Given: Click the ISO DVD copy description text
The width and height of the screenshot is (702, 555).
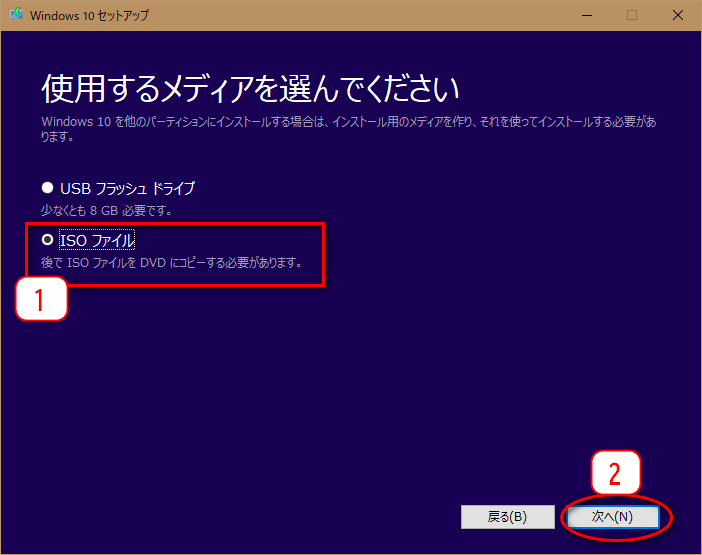Looking at the screenshot, I should [170, 264].
